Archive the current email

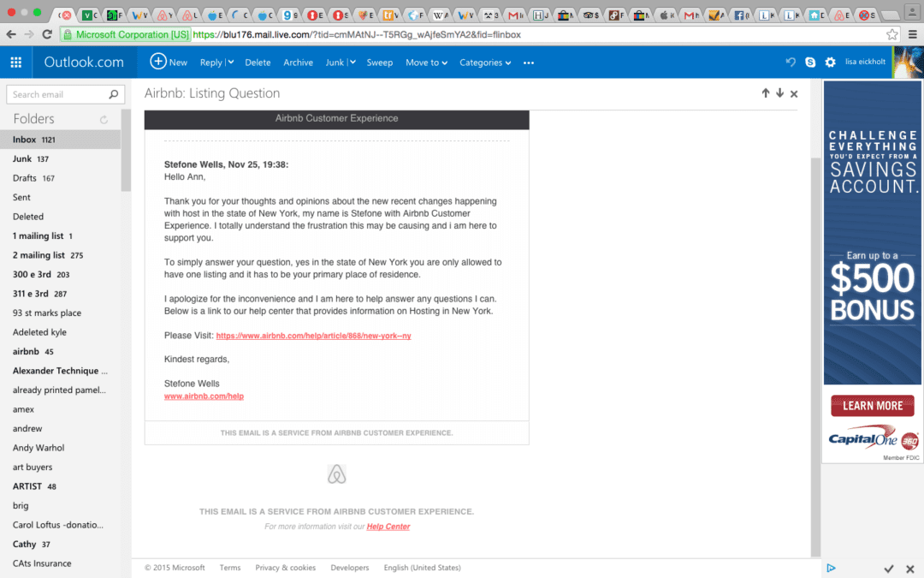pos(299,63)
